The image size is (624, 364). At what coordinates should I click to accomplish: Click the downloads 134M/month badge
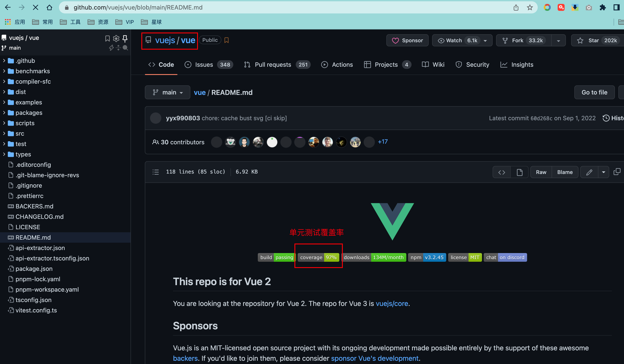374,257
